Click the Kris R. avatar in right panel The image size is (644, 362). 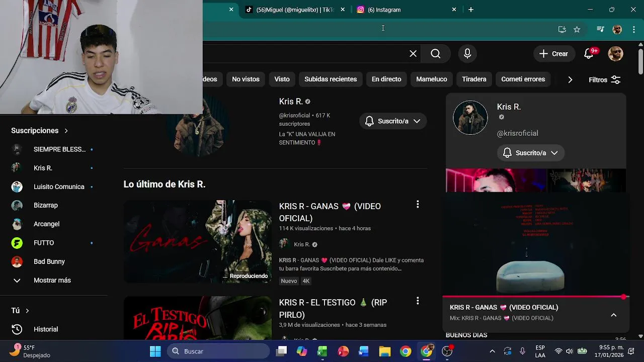click(470, 118)
